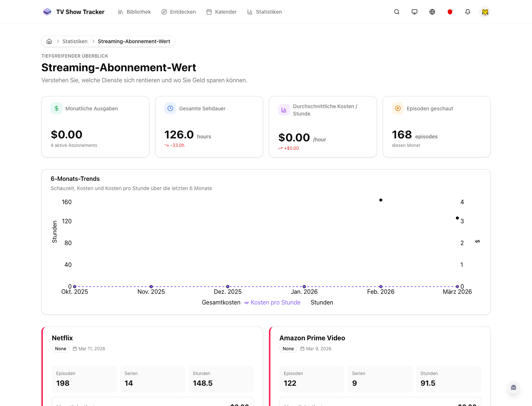Open the notifications bell
The width and height of the screenshot is (532, 406).
coord(468,12)
